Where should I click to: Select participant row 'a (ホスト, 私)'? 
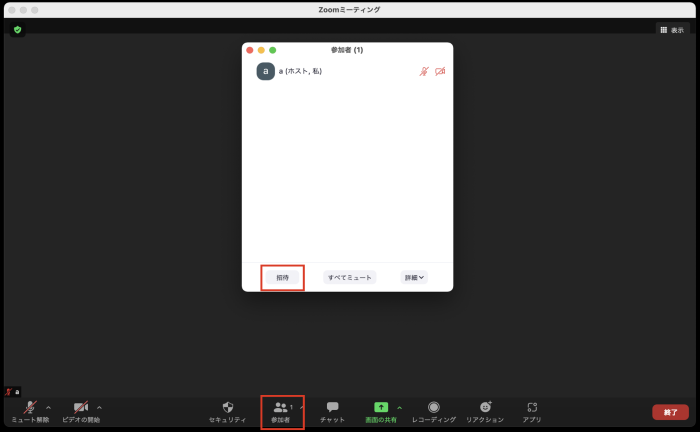click(347, 71)
